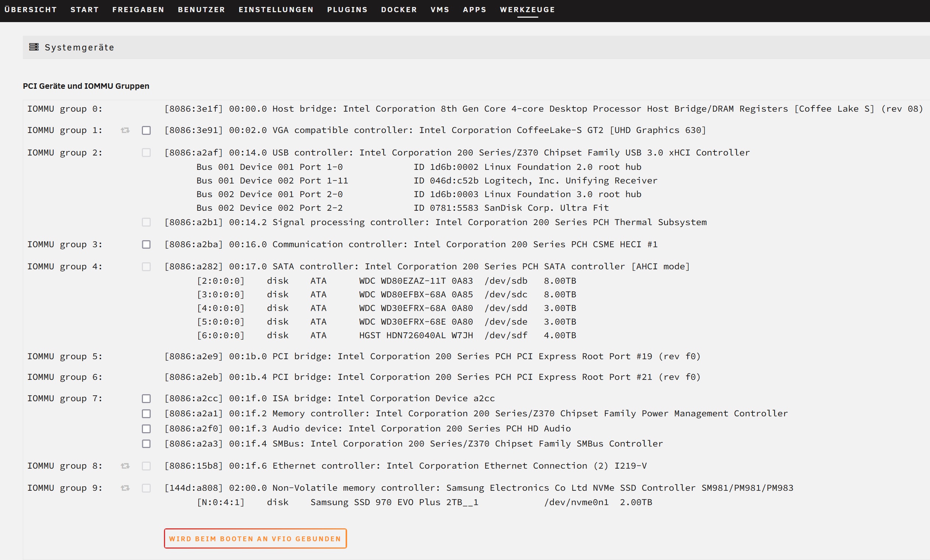The width and height of the screenshot is (930, 560).
Task: Click reset icon next to IOMMU group 1
Action: click(125, 130)
